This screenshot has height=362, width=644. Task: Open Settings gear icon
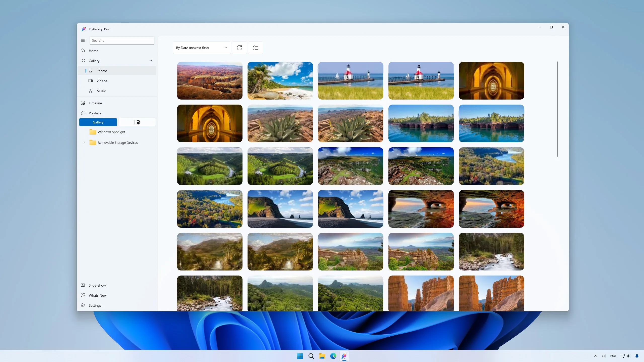pos(83,305)
